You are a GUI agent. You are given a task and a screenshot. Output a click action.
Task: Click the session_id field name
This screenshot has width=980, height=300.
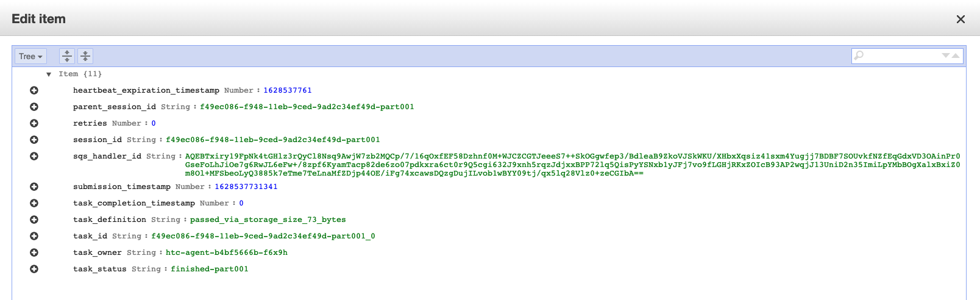pos(98,140)
